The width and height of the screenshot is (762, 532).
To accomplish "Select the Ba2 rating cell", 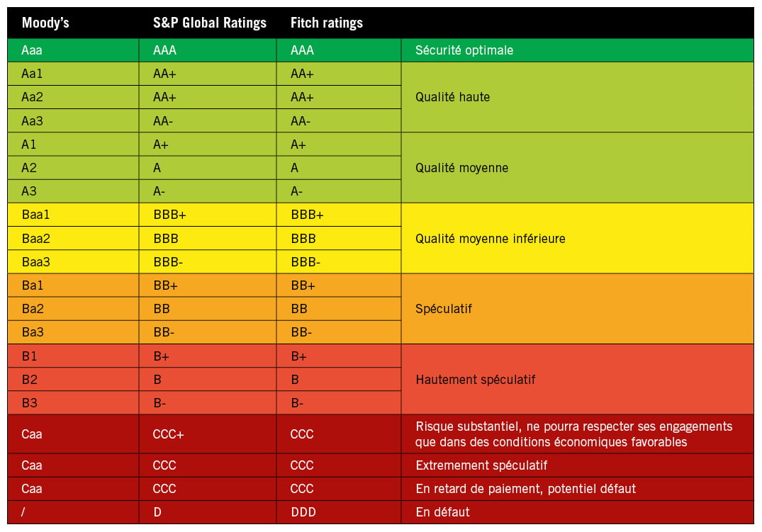I will (x=33, y=309).
